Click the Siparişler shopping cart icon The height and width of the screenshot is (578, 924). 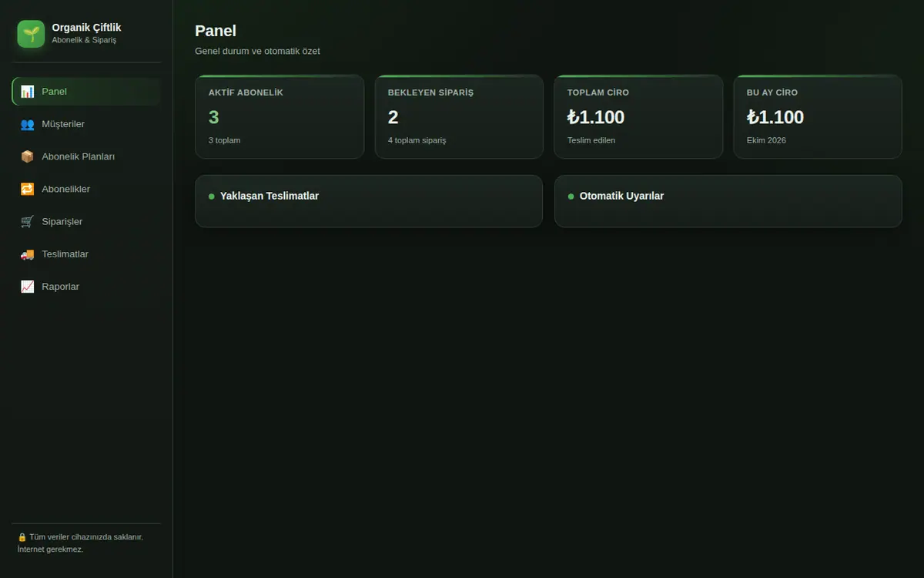coord(27,221)
